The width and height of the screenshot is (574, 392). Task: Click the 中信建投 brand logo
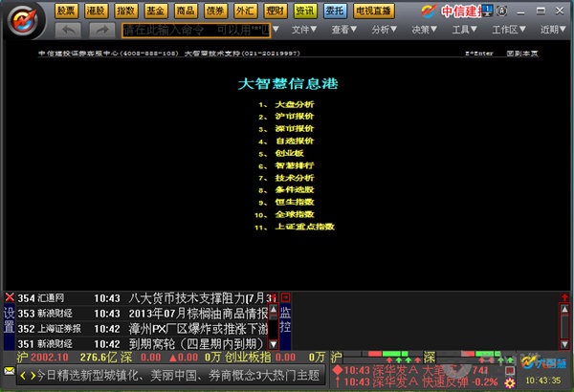(451, 11)
